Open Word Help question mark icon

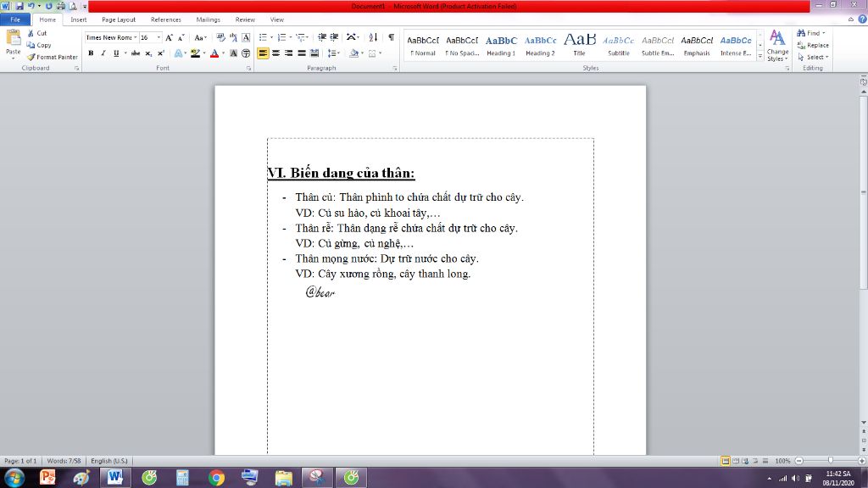(x=862, y=19)
